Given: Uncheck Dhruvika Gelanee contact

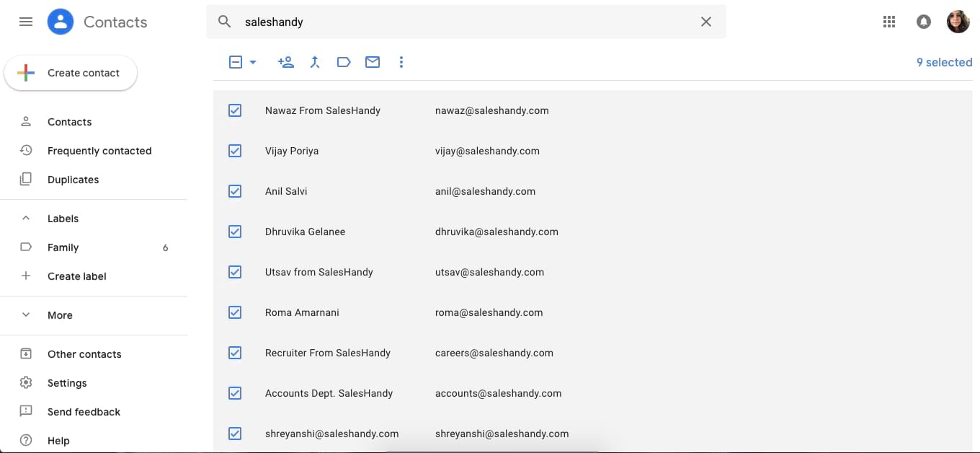Looking at the screenshot, I should point(235,232).
